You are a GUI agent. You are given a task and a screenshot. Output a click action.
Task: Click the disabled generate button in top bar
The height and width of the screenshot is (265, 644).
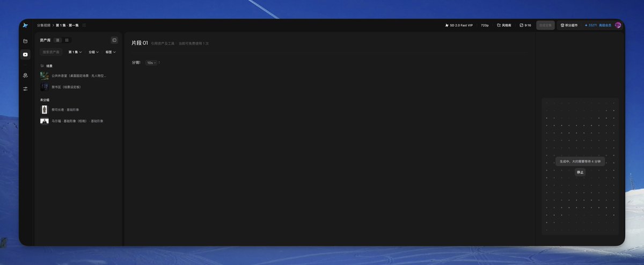(x=545, y=25)
